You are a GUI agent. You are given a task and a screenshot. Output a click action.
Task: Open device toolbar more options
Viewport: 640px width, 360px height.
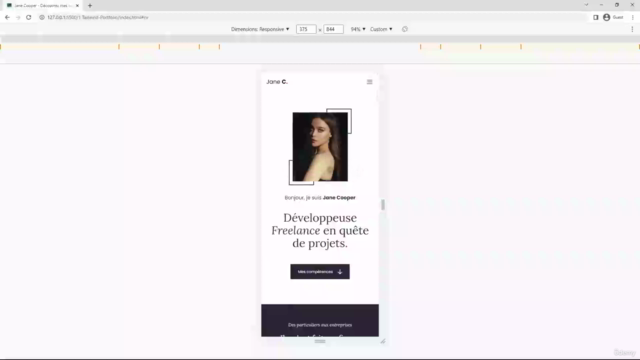(x=632, y=29)
